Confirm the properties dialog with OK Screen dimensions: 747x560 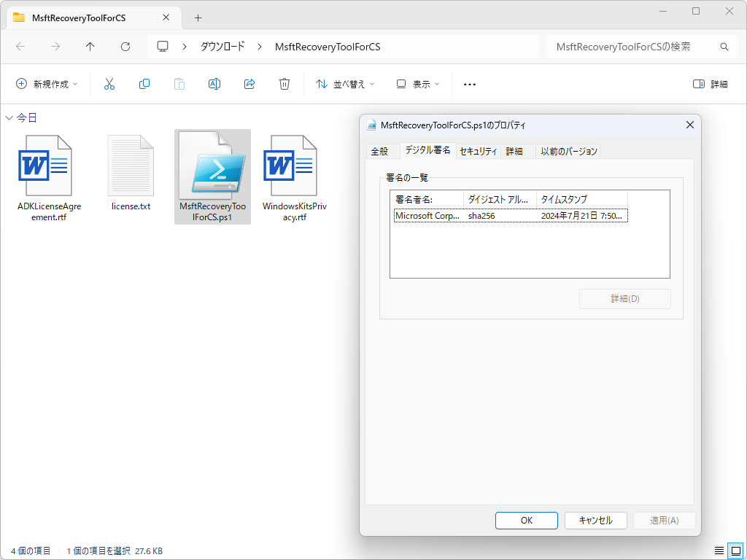pos(526,520)
